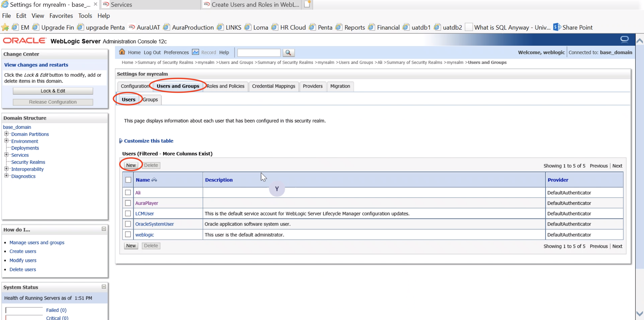Open the Financial bookmark icon
The width and height of the screenshot is (644, 320).
pyautogui.click(x=372, y=27)
